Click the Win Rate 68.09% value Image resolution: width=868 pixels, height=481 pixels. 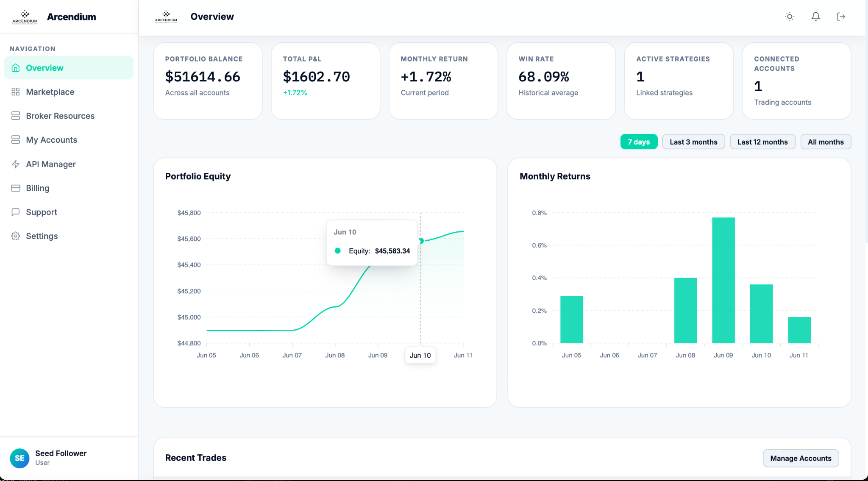(x=544, y=77)
